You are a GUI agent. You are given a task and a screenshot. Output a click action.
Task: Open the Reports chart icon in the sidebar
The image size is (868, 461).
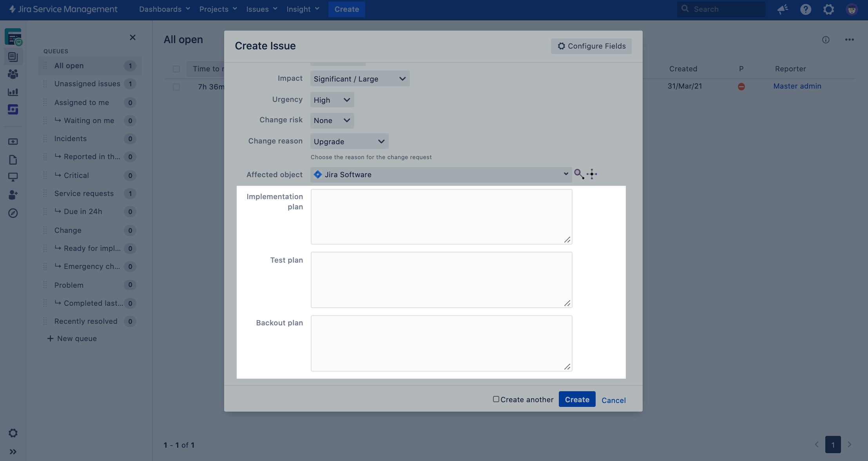click(x=13, y=92)
